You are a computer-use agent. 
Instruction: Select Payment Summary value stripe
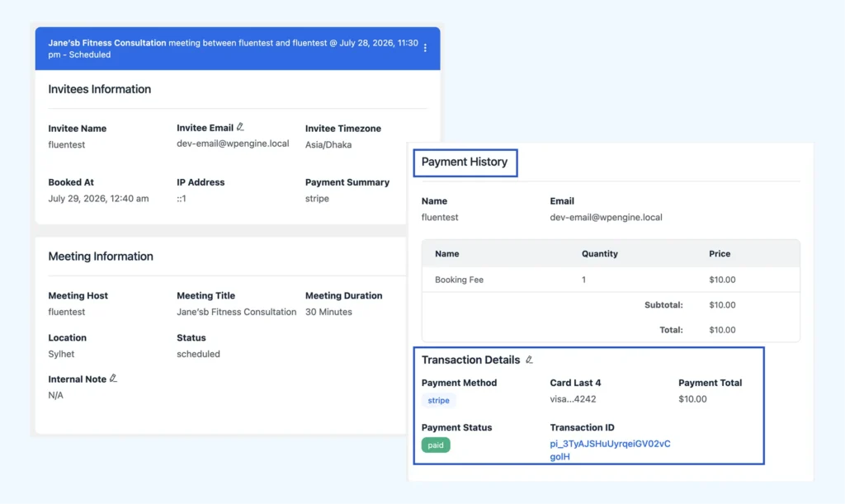[317, 198]
